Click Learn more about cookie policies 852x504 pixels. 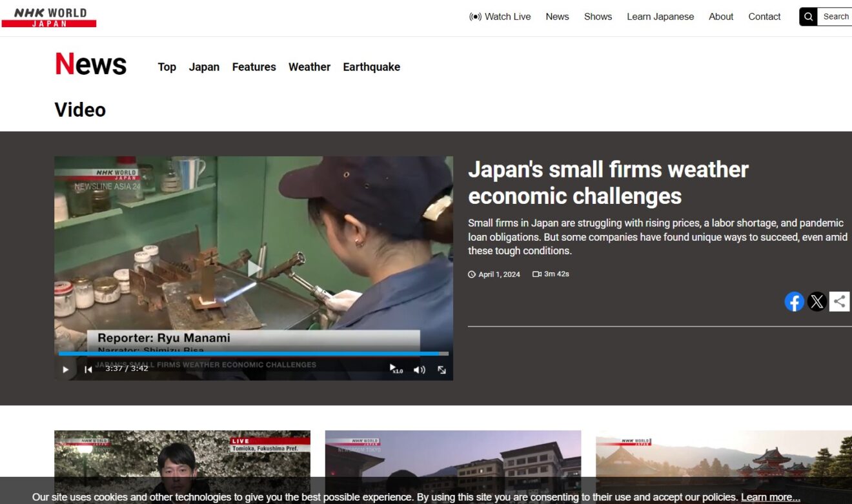[x=769, y=497]
